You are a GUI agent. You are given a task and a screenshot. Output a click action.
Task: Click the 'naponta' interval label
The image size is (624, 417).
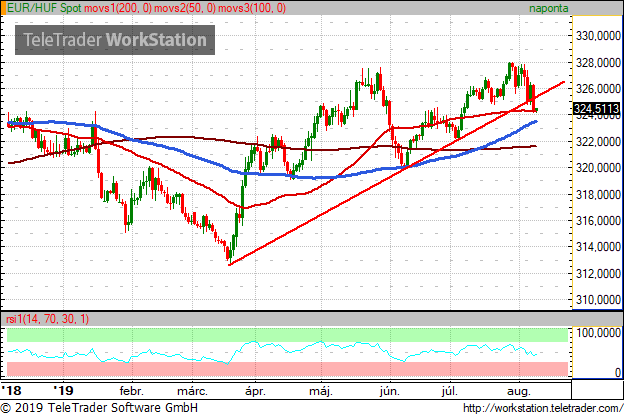[548, 8]
